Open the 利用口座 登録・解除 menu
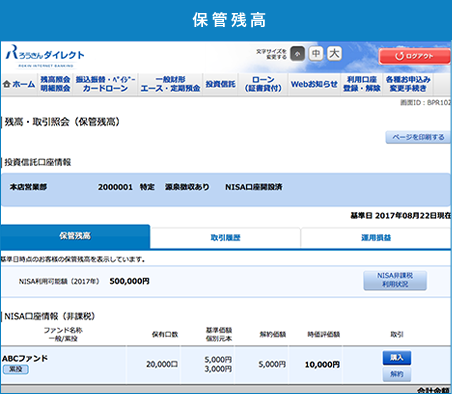This screenshot has height=394, width=452. 362,84
